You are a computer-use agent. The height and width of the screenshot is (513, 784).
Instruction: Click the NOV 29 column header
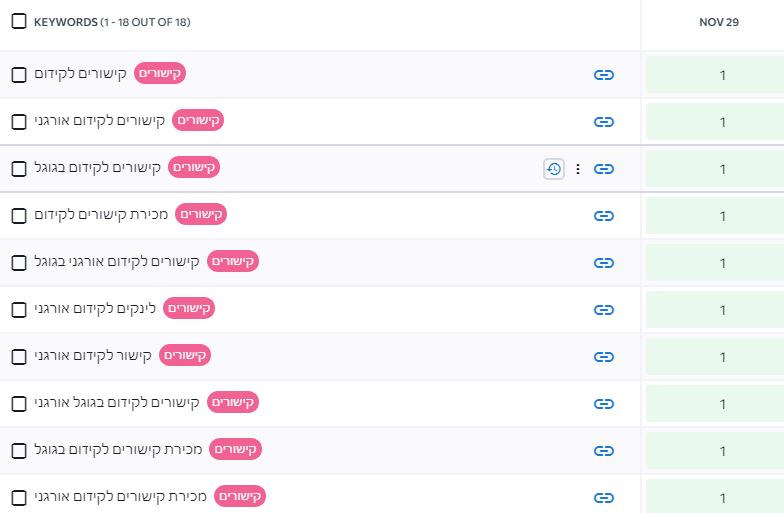[718, 22]
